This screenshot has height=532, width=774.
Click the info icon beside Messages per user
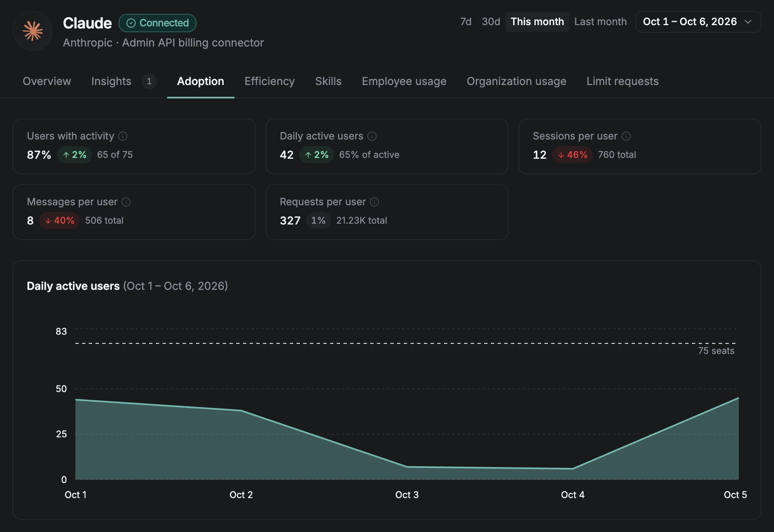click(x=126, y=202)
